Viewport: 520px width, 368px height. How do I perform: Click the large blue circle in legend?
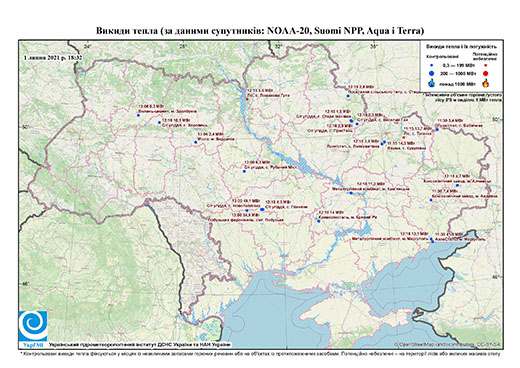[x=432, y=73]
